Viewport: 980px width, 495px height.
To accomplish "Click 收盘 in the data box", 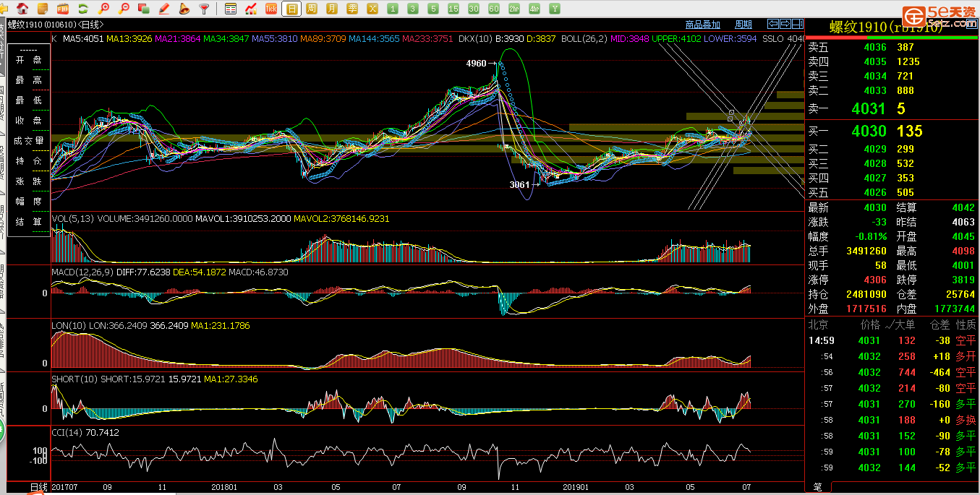I will [28, 121].
